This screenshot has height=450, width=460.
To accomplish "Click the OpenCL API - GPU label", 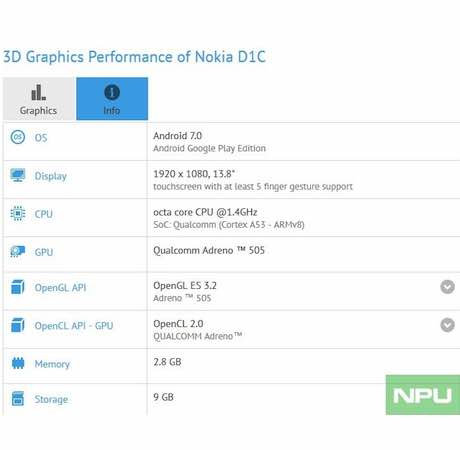I will [x=74, y=326].
